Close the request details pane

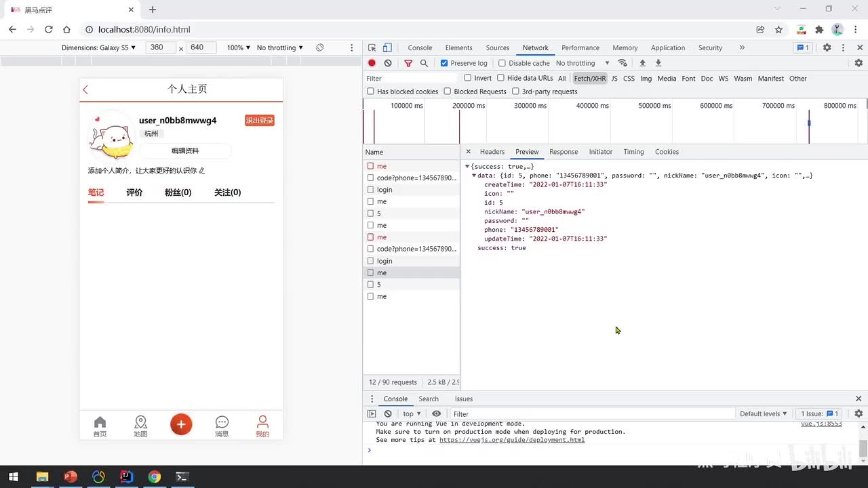[x=468, y=152]
